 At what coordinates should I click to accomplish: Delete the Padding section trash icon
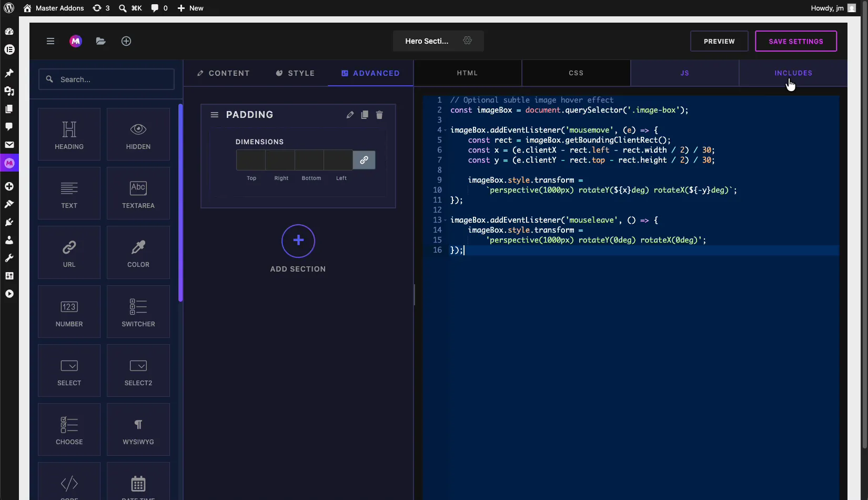[379, 115]
